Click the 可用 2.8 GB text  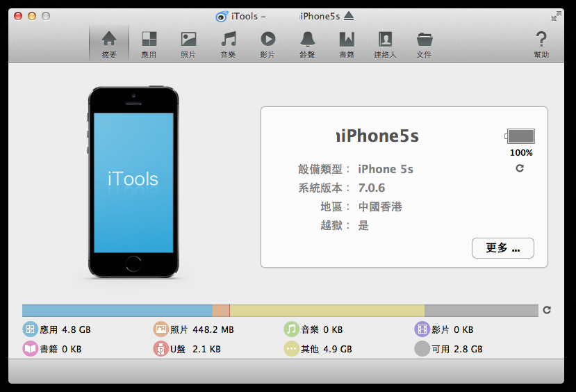(457, 349)
